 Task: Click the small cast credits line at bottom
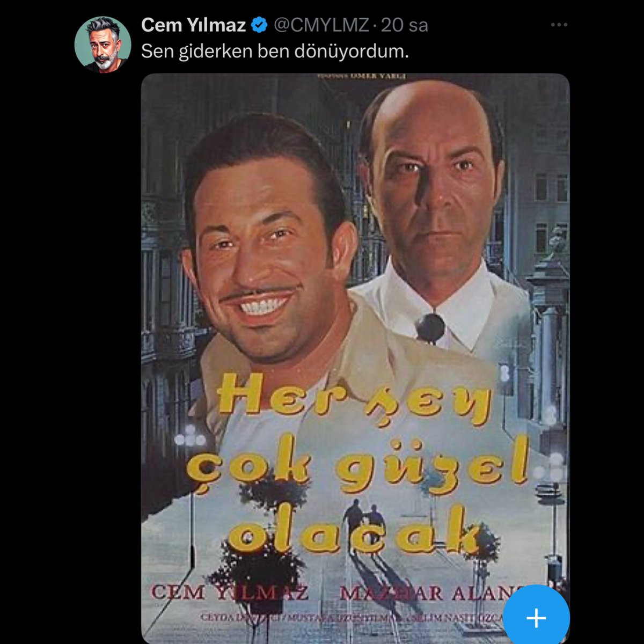352,618
